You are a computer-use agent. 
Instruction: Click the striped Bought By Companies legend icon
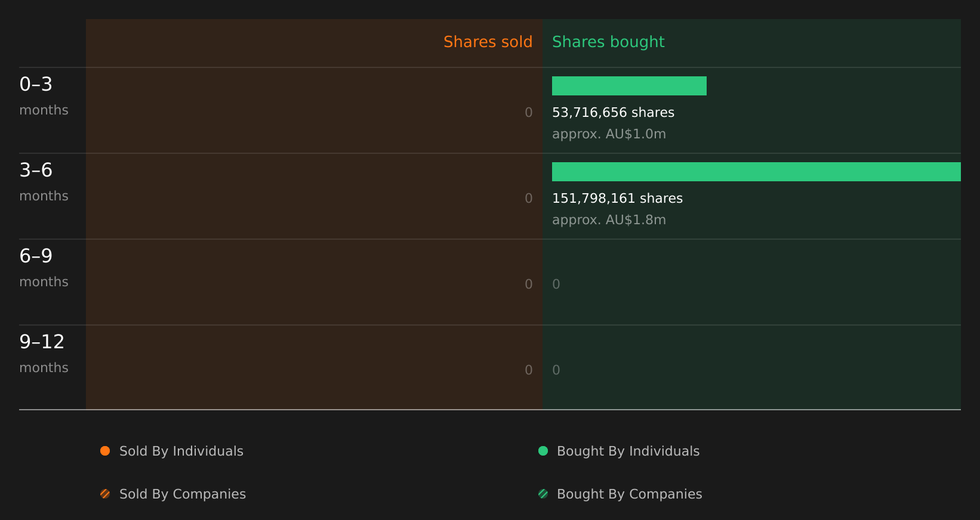click(543, 494)
